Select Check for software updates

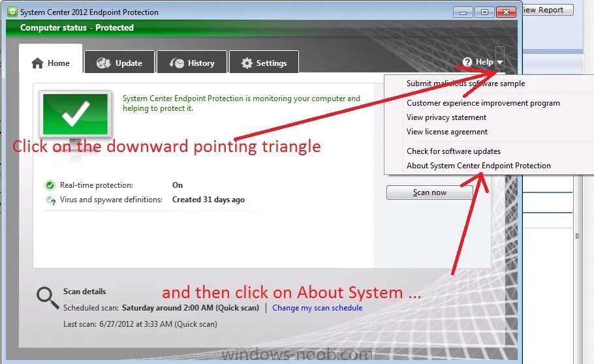pyautogui.click(x=454, y=151)
